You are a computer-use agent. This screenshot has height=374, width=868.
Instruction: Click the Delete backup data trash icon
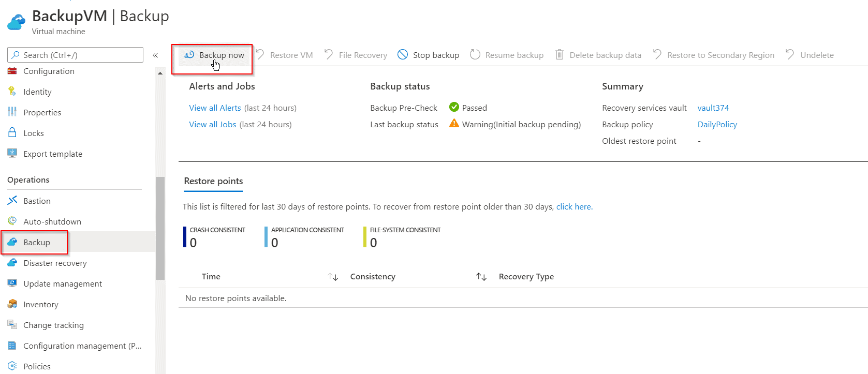pos(560,54)
